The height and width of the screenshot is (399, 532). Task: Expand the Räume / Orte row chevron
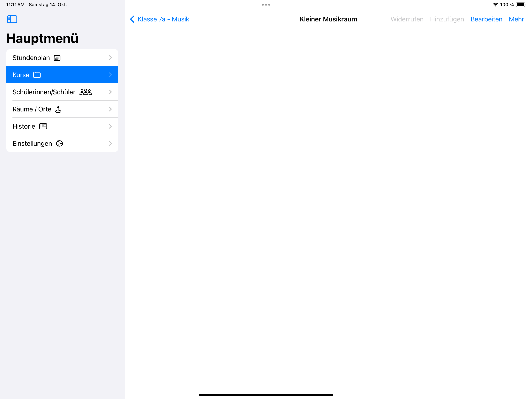pos(110,109)
